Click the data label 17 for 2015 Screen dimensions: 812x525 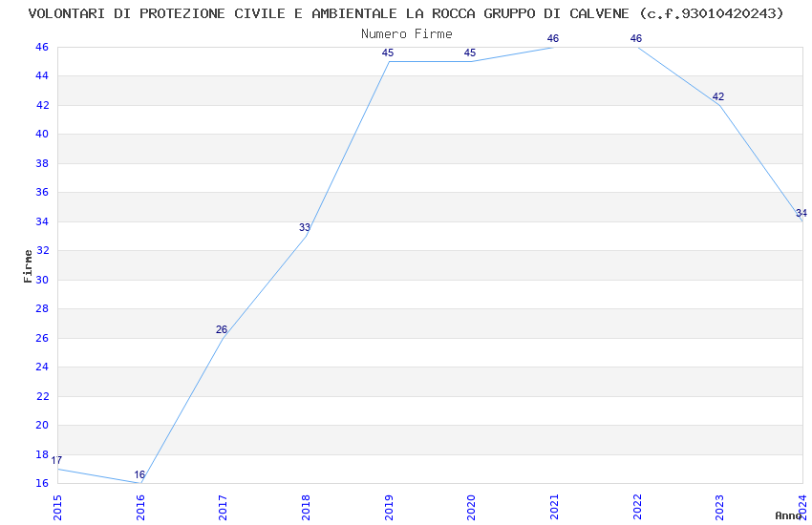click(56, 460)
